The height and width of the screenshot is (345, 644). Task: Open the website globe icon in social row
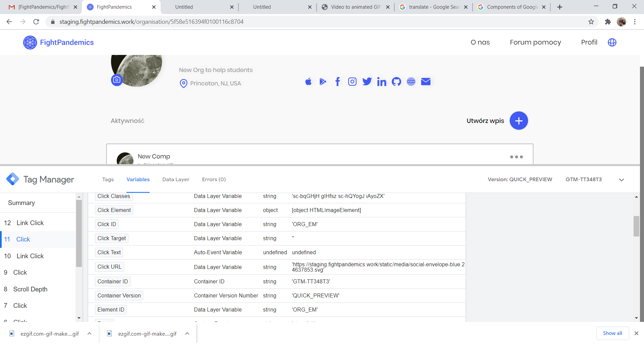point(411,82)
